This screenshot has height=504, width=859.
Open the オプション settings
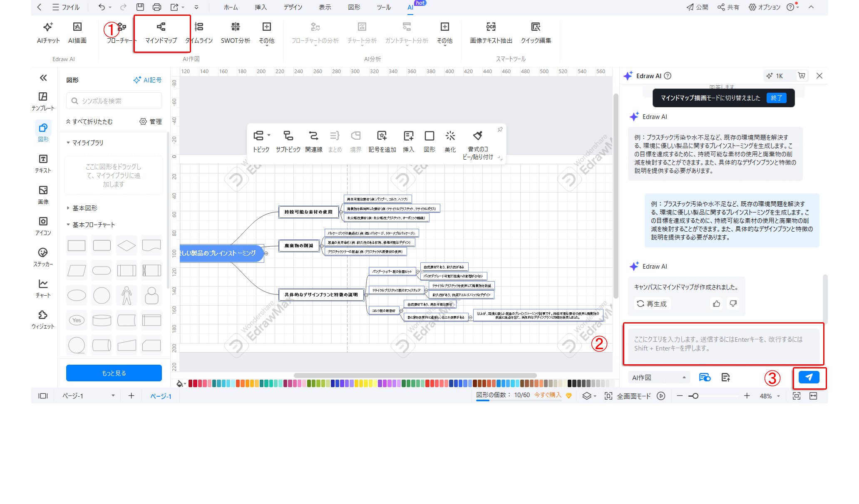coord(765,7)
